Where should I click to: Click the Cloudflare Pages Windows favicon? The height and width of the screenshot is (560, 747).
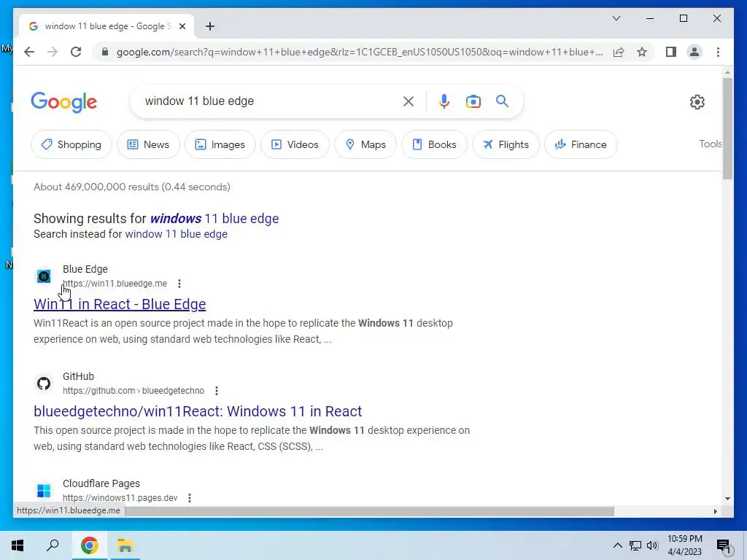click(x=44, y=491)
